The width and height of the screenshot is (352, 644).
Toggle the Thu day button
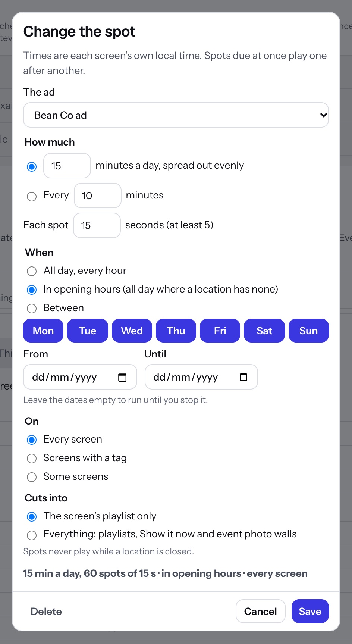click(x=176, y=331)
